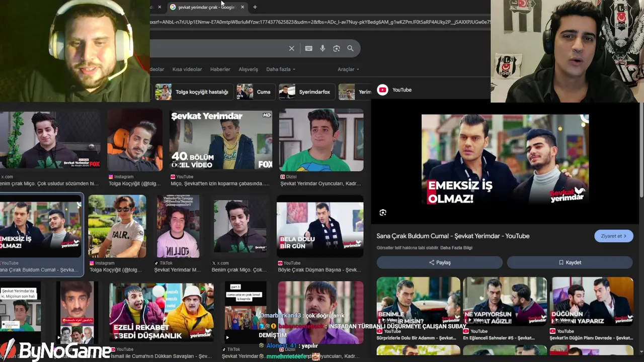Open the 40. Bölüm Özel Video thumbnail
The width and height of the screenshot is (644, 362).
point(221,140)
